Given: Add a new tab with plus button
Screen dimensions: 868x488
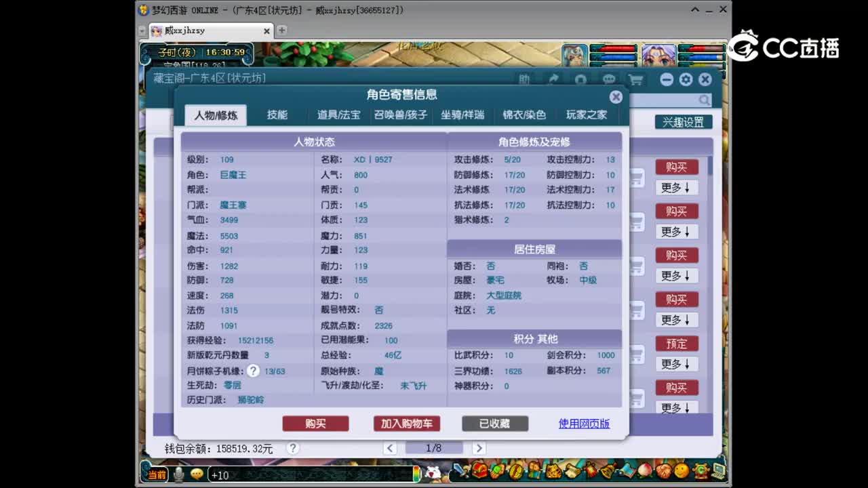Looking at the screenshot, I should 281,30.
